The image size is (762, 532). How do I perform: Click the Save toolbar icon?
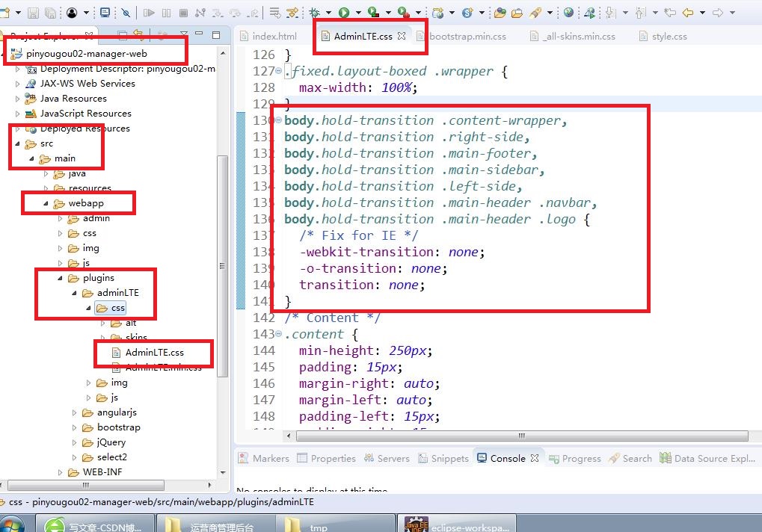pyautogui.click(x=33, y=13)
